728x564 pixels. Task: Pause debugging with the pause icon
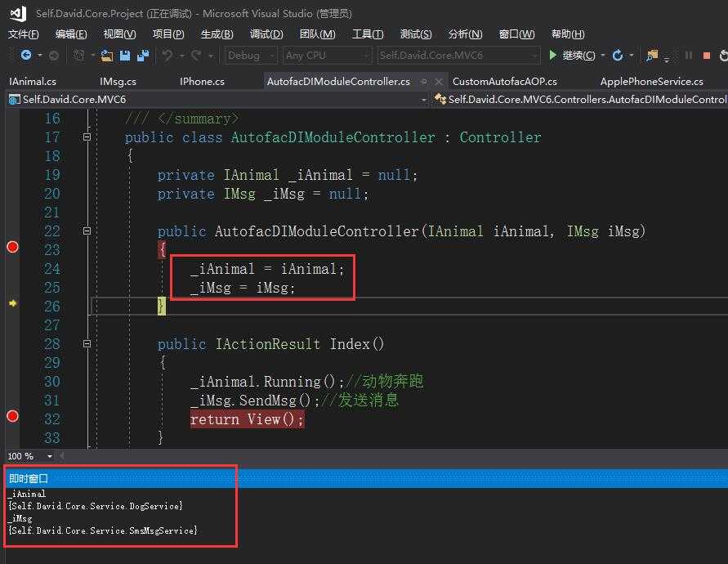point(689,56)
